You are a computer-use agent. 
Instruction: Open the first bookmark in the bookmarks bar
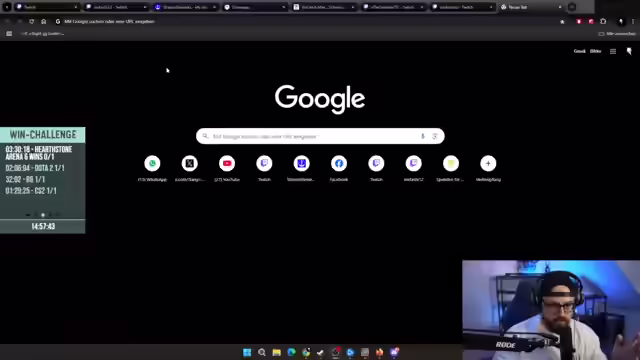[43, 34]
